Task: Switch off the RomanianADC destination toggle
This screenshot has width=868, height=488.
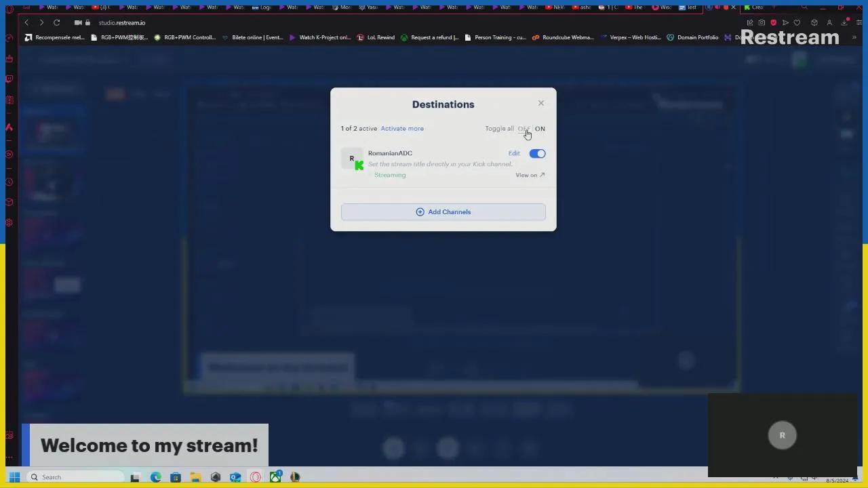Action: click(537, 154)
